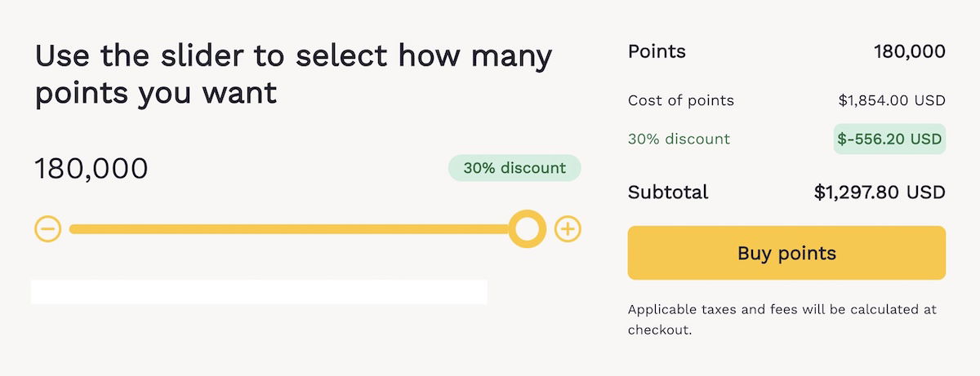Click the 'points you want' heading line
This screenshot has height=376, width=980.
pos(156,94)
